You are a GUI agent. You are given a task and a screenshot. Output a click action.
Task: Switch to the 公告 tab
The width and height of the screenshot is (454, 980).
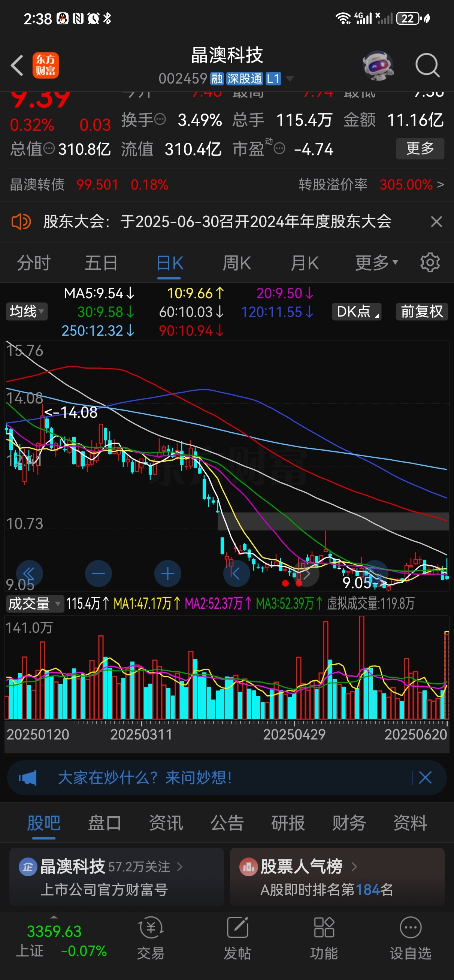pyautogui.click(x=227, y=823)
